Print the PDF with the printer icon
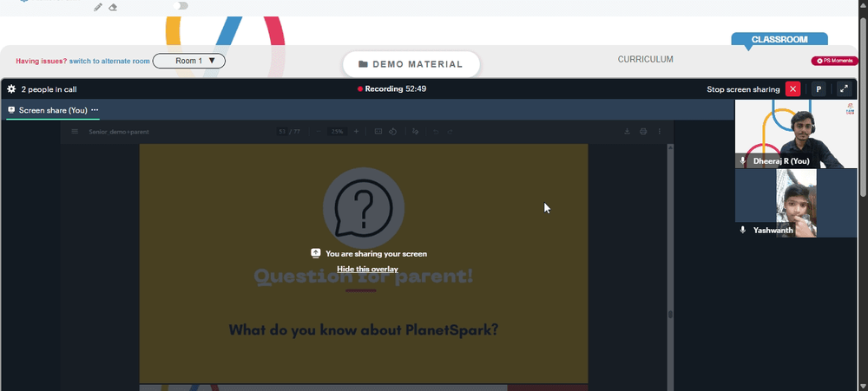This screenshot has height=391, width=868. click(642, 132)
